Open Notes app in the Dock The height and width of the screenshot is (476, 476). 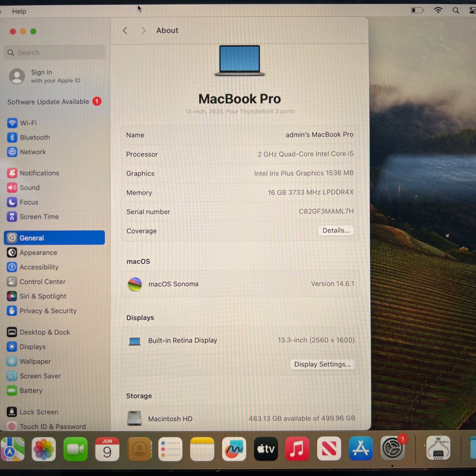(202, 449)
